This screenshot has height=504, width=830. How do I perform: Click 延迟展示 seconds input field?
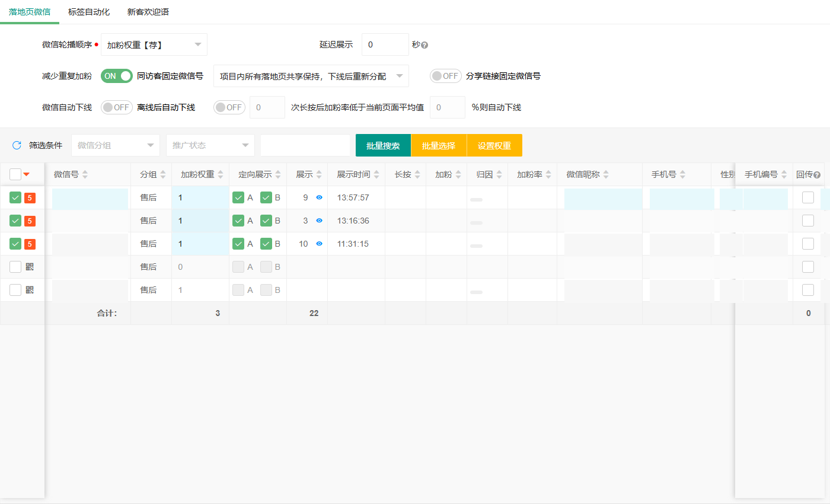(x=385, y=44)
